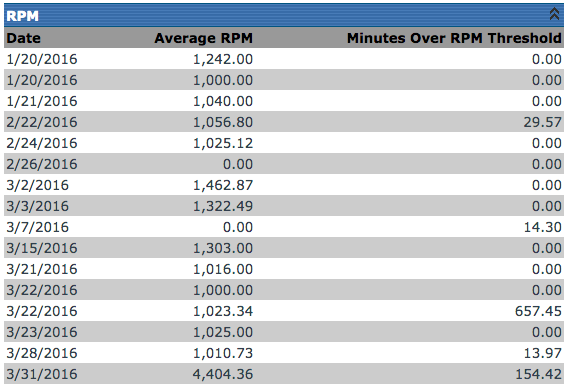The image size is (566, 390).
Task: Click Average RPM 0.00 in the 3/7/2016 row
Action: (238, 227)
